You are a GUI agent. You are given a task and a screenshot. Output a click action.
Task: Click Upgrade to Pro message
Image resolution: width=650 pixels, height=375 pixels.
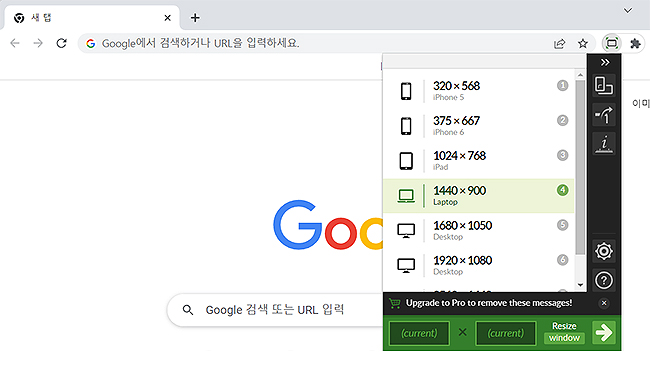pyautogui.click(x=489, y=303)
